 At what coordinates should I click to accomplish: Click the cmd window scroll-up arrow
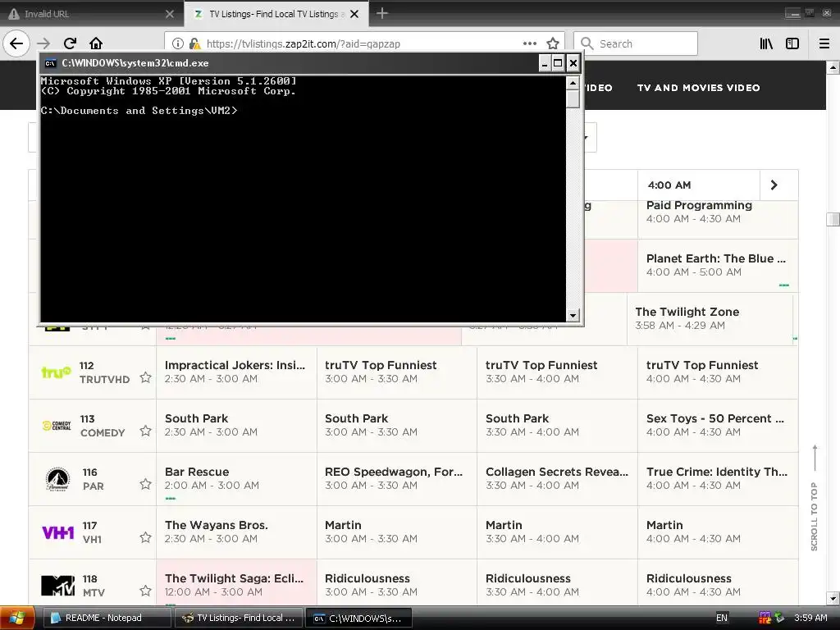pyautogui.click(x=573, y=83)
